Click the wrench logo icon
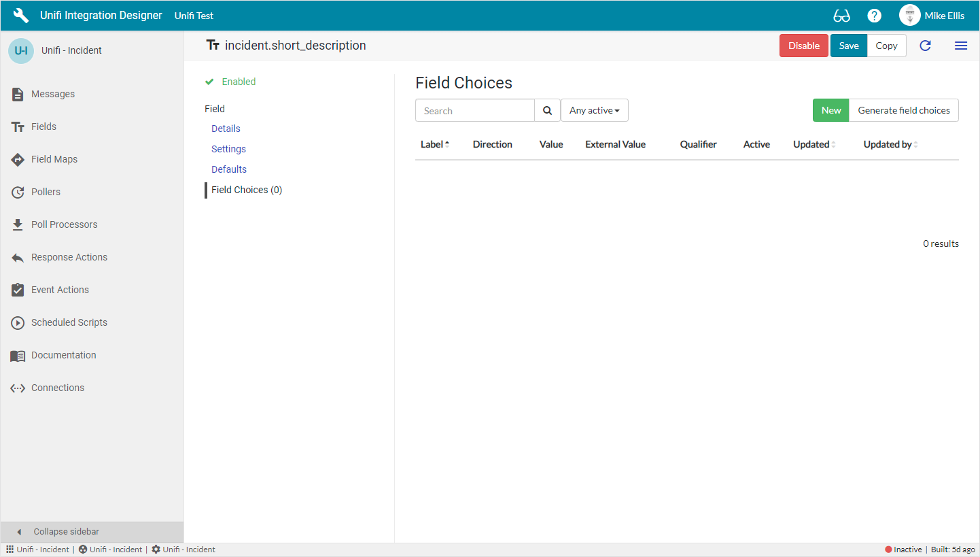Image resolution: width=980 pixels, height=557 pixels. (21, 16)
